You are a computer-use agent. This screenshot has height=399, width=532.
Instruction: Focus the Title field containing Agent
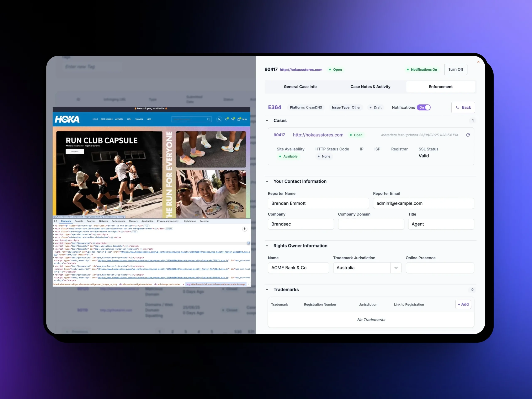(441, 224)
